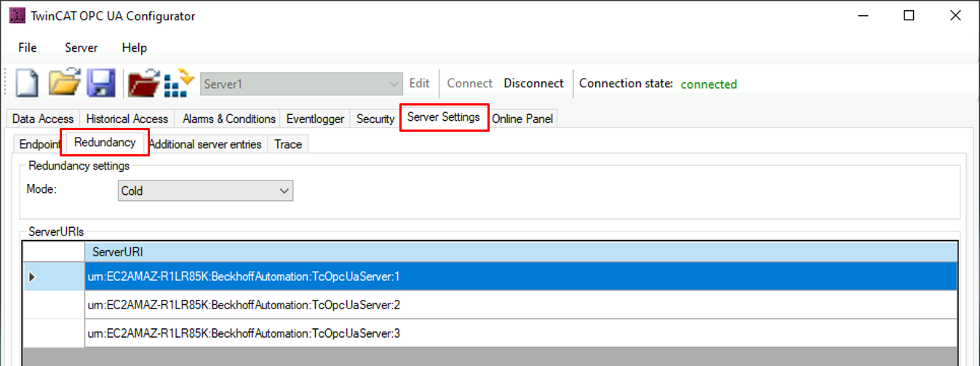
Task: Open the redundancy Mode dropdown set to Cold
Action: click(205, 191)
